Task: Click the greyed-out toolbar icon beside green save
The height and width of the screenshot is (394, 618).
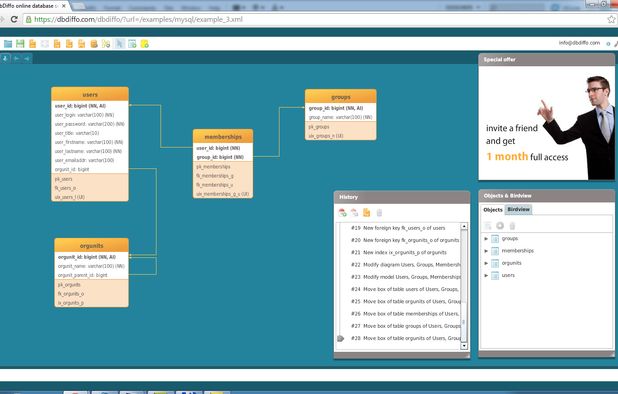Action: click(x=45, y=44)
